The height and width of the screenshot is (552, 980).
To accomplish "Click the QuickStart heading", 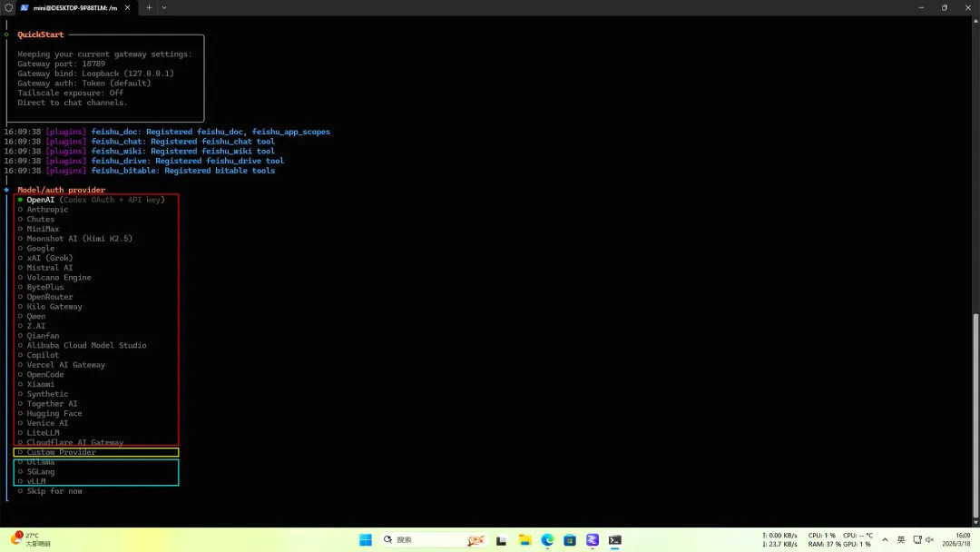I will [x=41, y=34].
